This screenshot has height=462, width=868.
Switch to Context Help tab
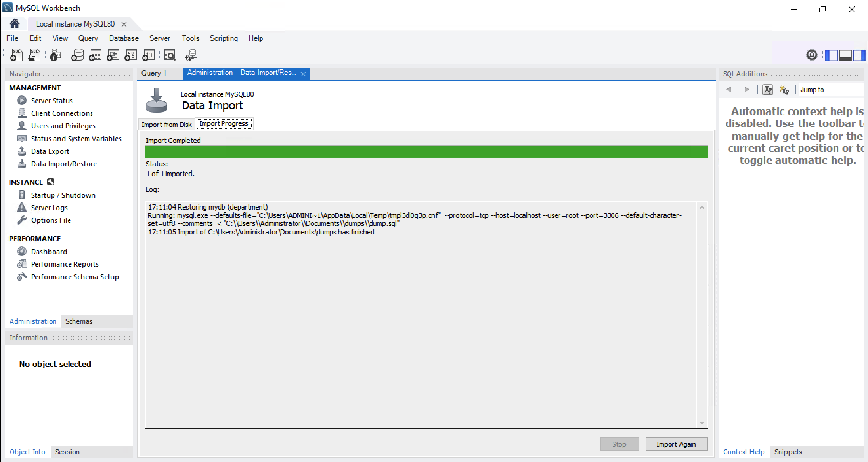tap(744, 452)
